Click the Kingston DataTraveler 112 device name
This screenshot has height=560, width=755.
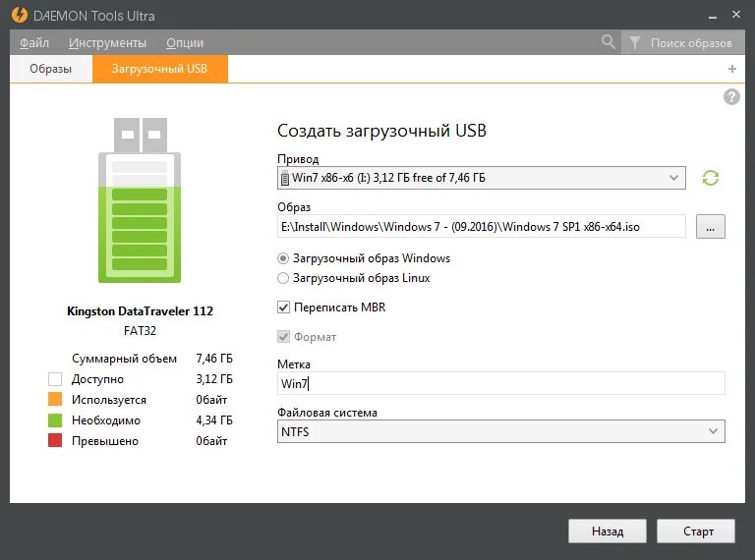pyautogui.click(x=140, y=311)
